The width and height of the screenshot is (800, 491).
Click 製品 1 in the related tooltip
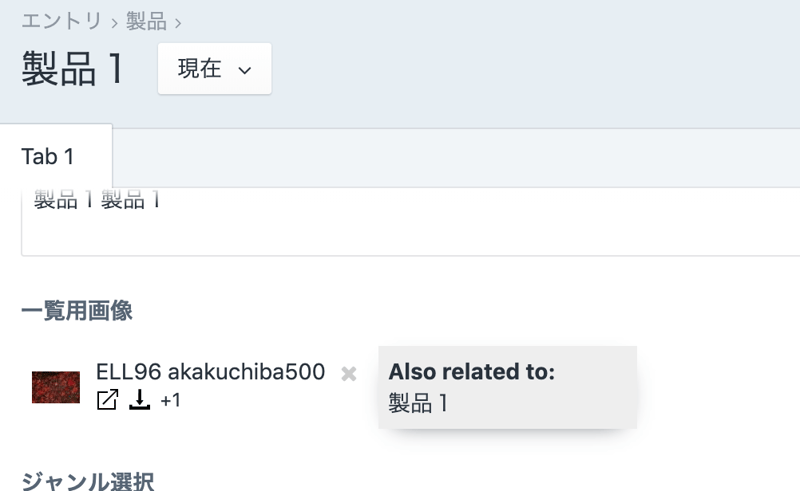point(418,404)
